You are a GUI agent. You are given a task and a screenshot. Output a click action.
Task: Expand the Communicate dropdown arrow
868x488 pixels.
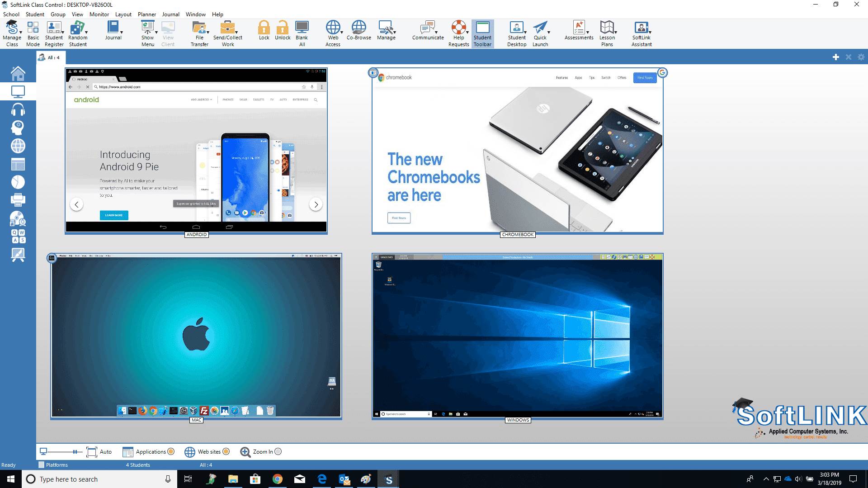pyautogui.click(x=436, y=33)
